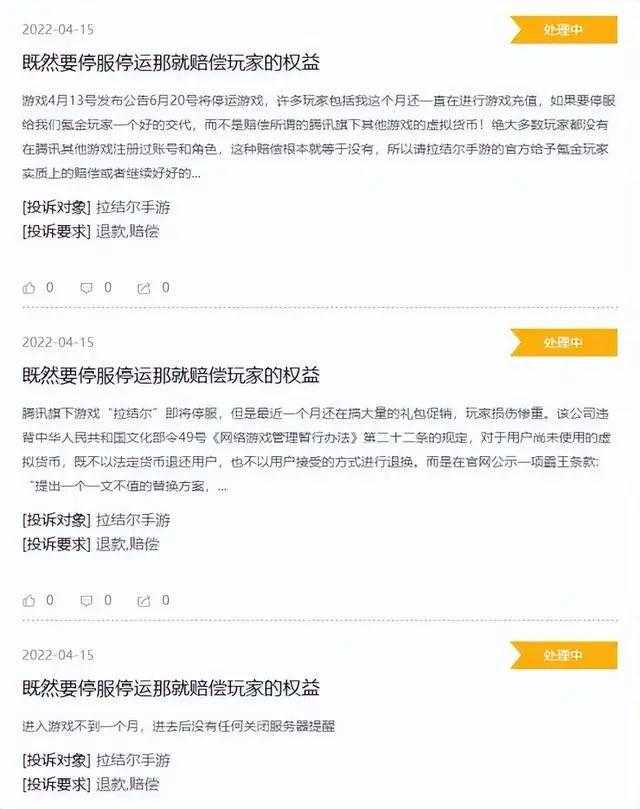Share the second complaint post
The image size is (640, 809).
[144, 601]
